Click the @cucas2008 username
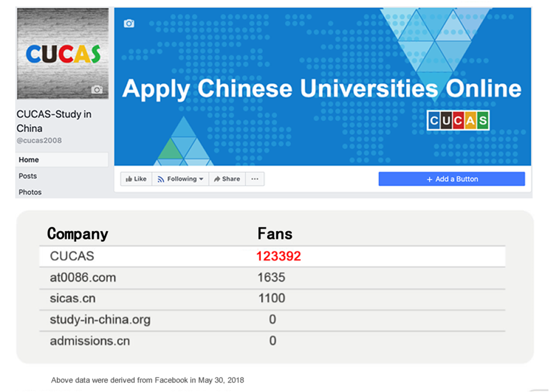 tap(39, 141)
